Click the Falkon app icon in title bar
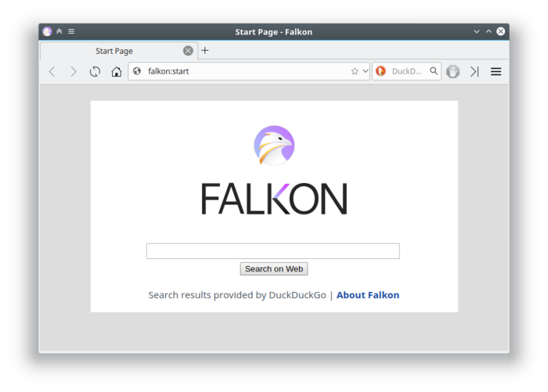548x392 pixels. click(x=47, y=31)
